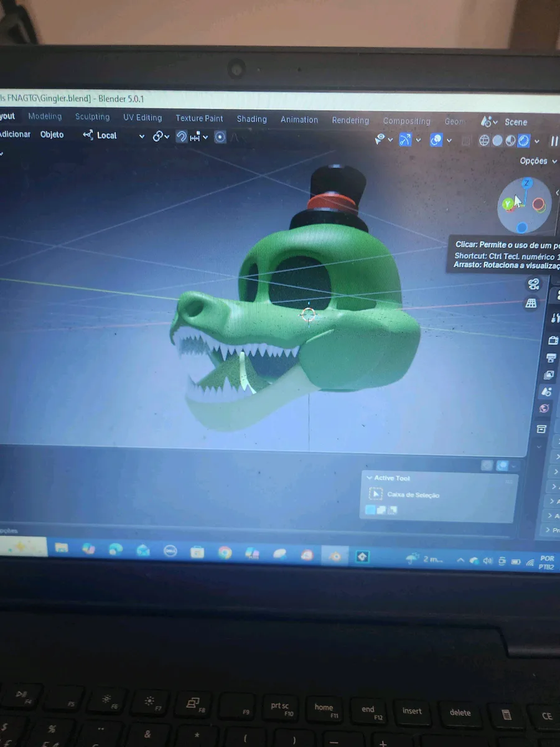
Task: Open the weather widget on the taskbar
Action: click(x=425, y=559)
